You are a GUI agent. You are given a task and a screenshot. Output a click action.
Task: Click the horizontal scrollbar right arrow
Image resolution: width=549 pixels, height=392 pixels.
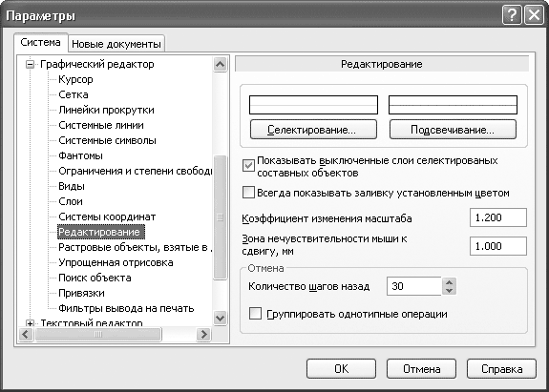(203, 335)
